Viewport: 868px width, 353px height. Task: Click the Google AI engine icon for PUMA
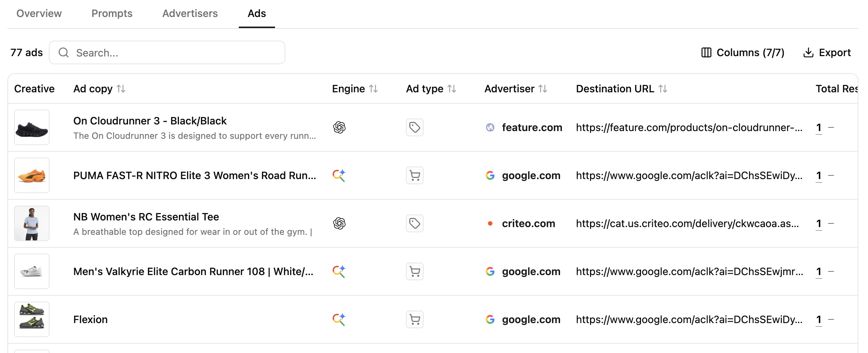point(339,175)
